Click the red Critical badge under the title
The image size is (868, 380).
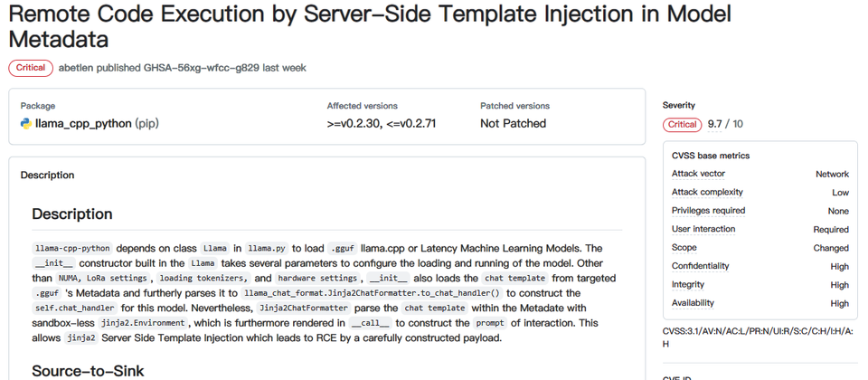[x=31, y=68]
